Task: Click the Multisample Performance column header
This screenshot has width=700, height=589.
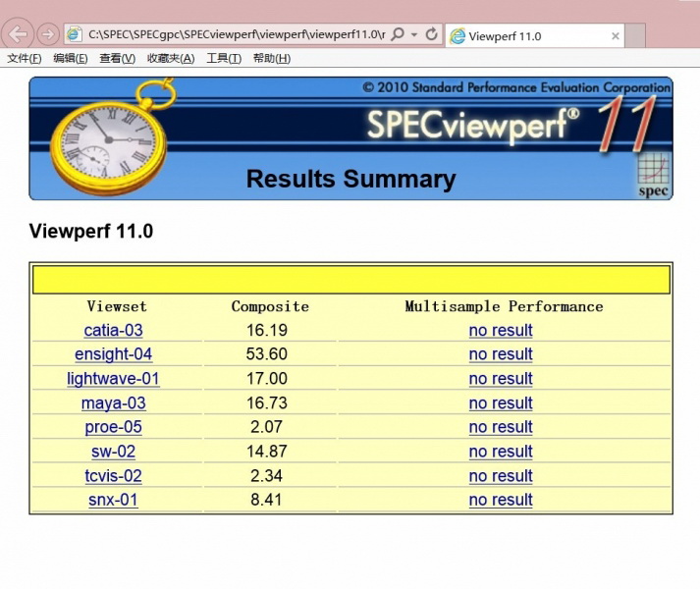Action: click(x=504, y=306)
